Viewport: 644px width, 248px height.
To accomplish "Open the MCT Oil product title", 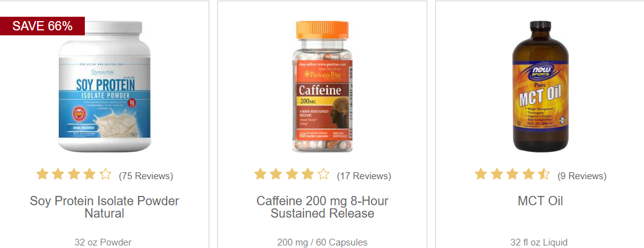I will click(x=541, y=201).
